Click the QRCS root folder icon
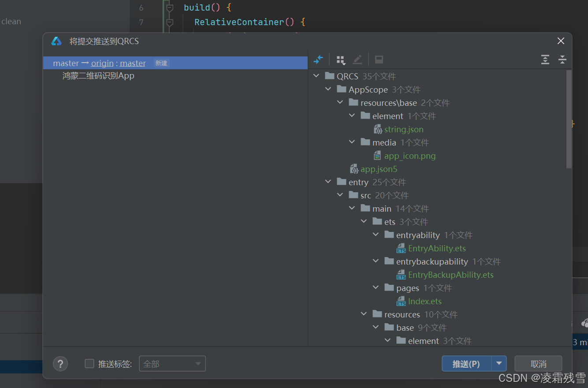 click(330, 76)
